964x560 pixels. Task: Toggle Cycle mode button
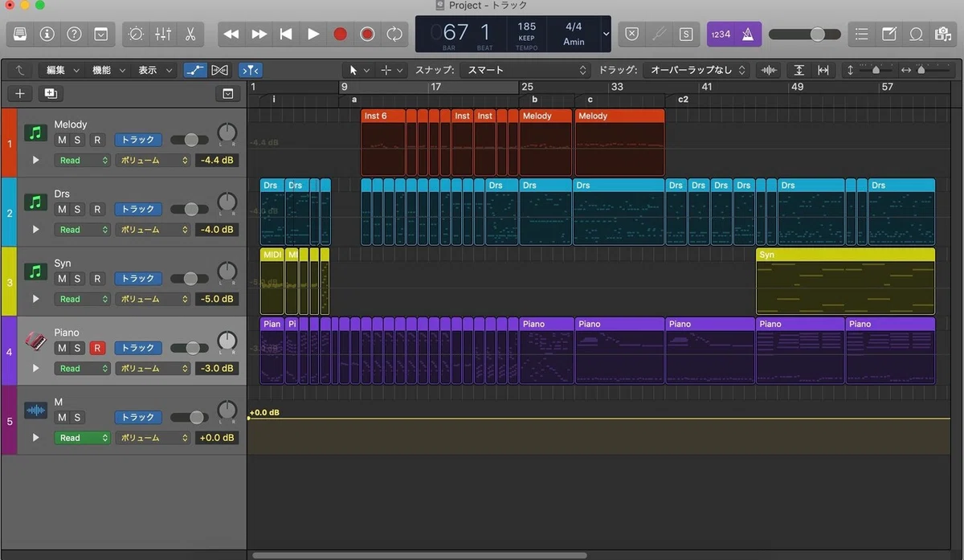[x=394, y=34]
